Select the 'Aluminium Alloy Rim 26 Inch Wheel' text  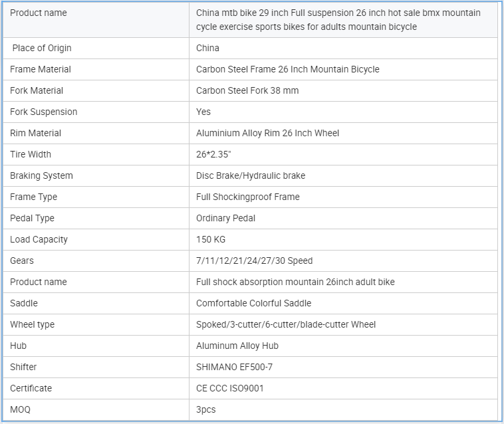point(267,133)
